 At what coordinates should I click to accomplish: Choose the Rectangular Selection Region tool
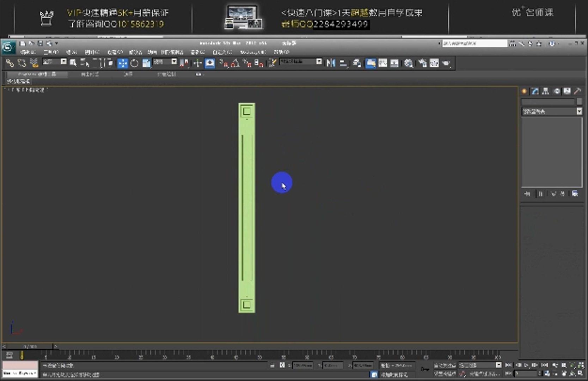(x=97, y=63)
